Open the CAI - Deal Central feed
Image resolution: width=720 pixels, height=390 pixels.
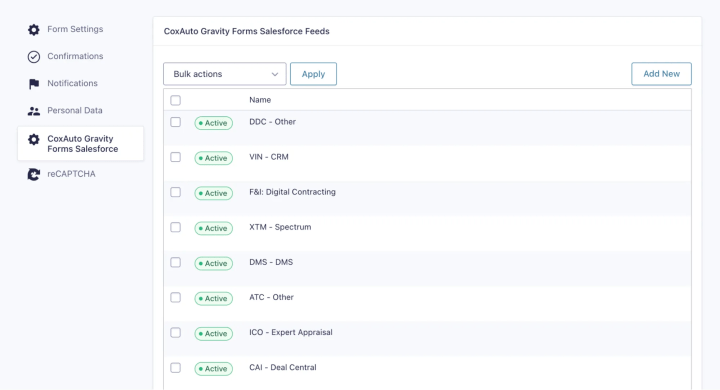point(283,367)
